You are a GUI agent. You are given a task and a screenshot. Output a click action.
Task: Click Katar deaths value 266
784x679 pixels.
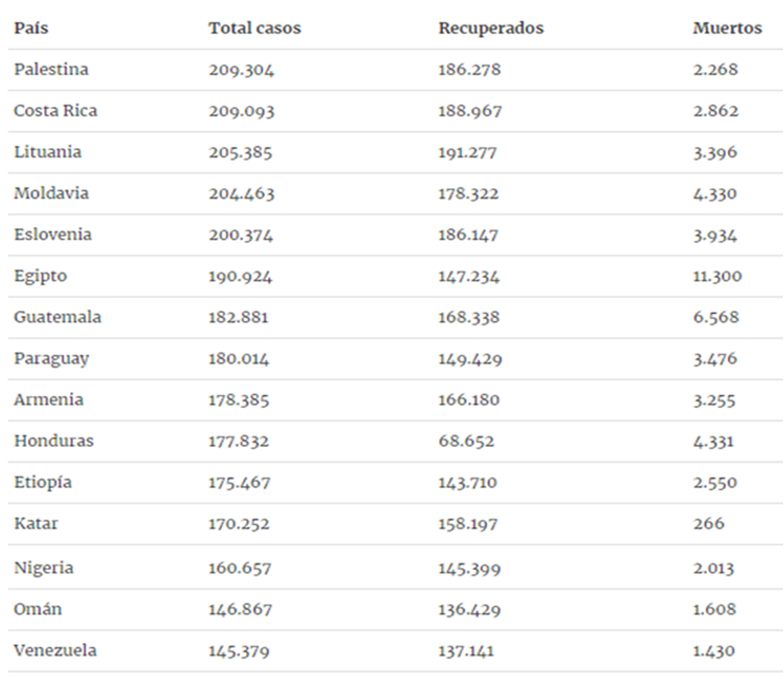click(x=708, y=524)
